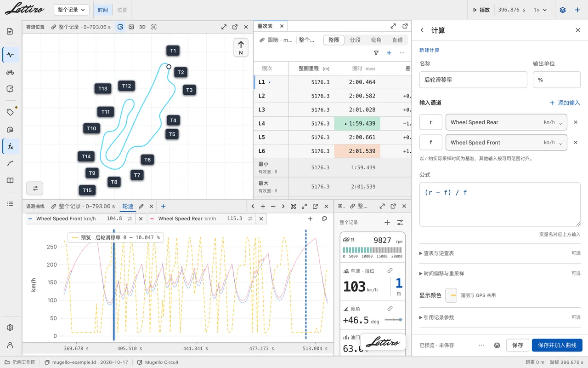Screen dimensions: 588x368
Task: Expand the 时间偏移与重采样 section
Action: 500,274
